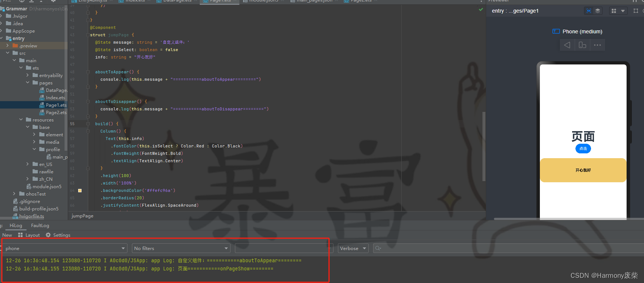The width and height of the screenshot is (644, 283).
Task: Open the empty process dropdown next to No filters
Action: 283,248
